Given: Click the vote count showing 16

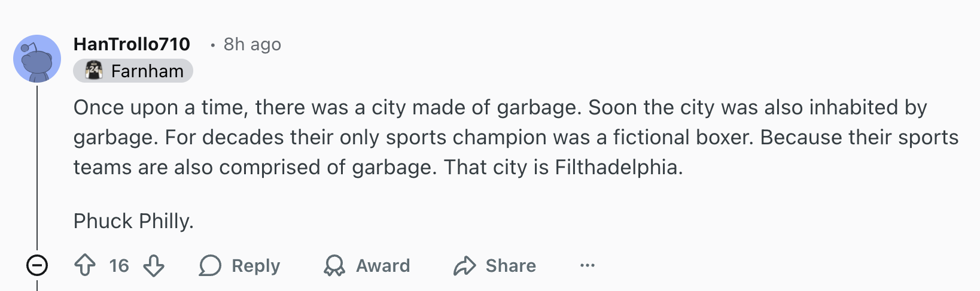Looking at the screenshot, I should (x=119, y=265).
